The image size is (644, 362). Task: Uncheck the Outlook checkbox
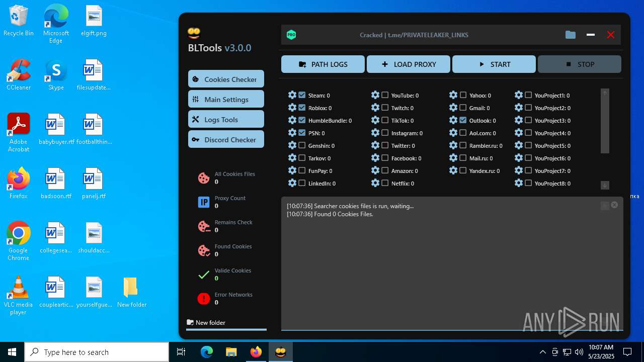463,120
